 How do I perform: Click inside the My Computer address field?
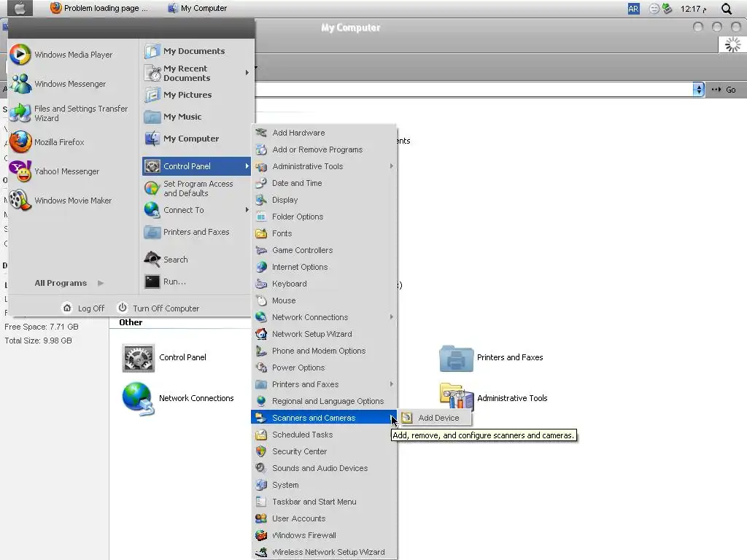click(x=473, y=90)
